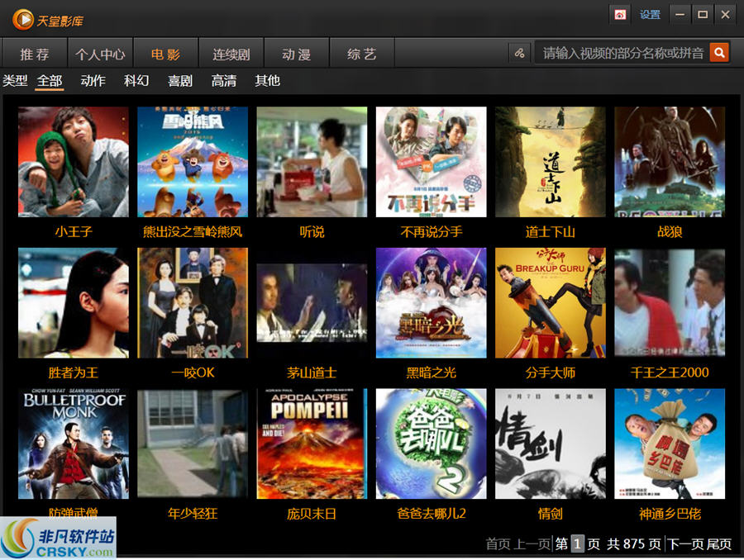The image size is (744, 560).
Task: Maximize the 天堂影库 window
Action: click(702, 15)
